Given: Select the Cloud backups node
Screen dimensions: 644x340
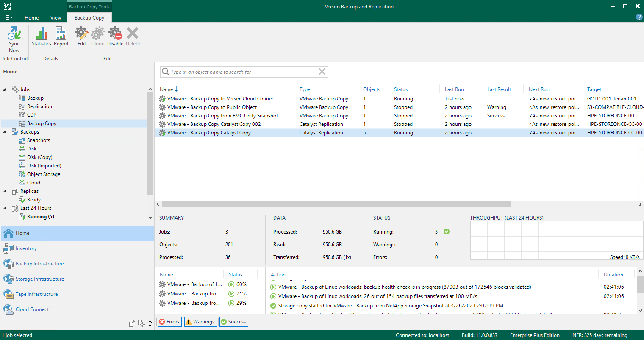Looking at the screenshot, I should point(33,183).
